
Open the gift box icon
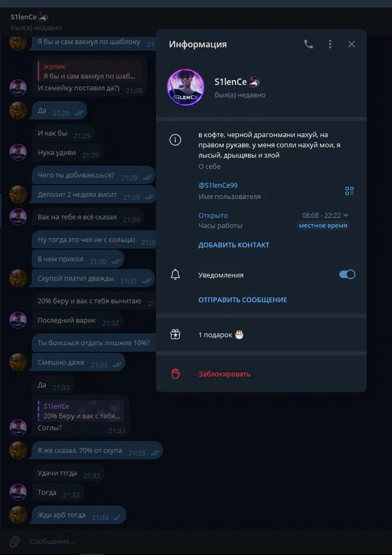pos(175,335)
